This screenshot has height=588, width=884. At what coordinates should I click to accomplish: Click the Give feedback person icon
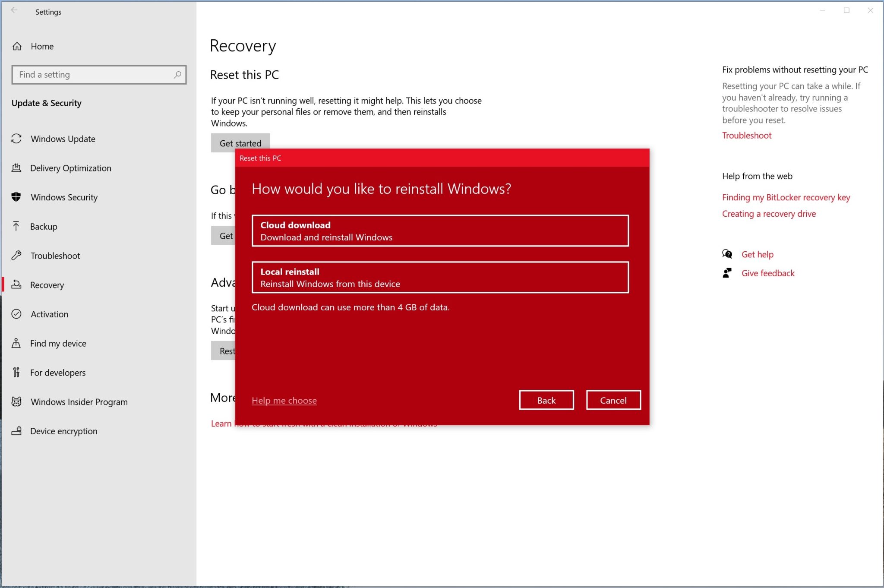[727, 273]
